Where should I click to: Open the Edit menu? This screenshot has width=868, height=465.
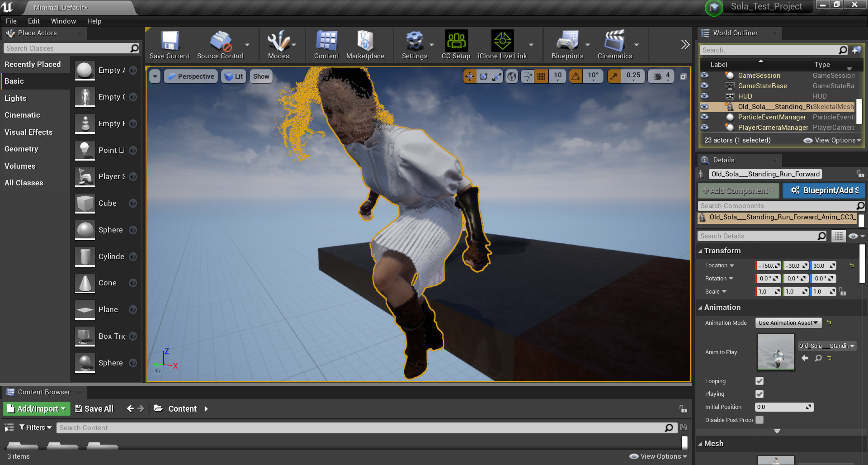coord(33,21)
